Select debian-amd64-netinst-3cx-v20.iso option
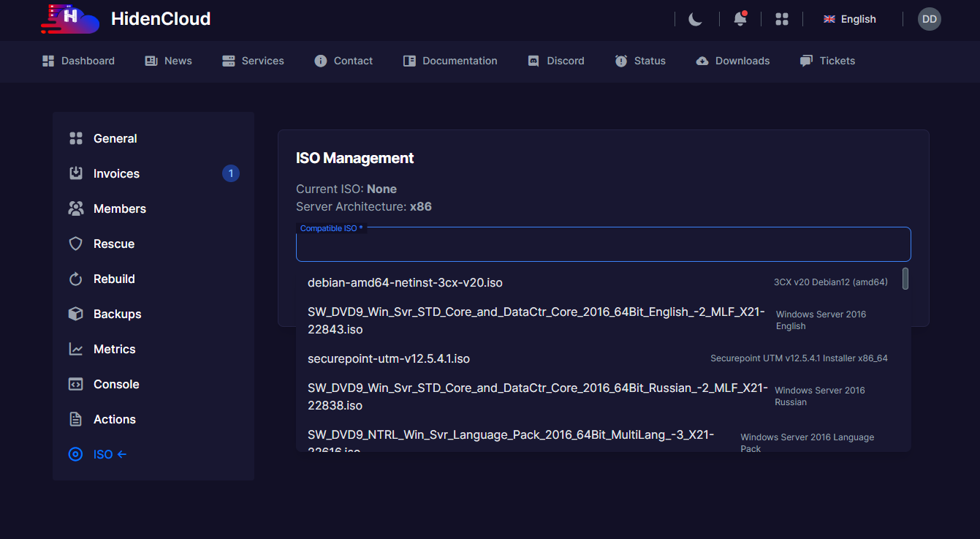Screen dimensions: 980x539 click(405, 282)
